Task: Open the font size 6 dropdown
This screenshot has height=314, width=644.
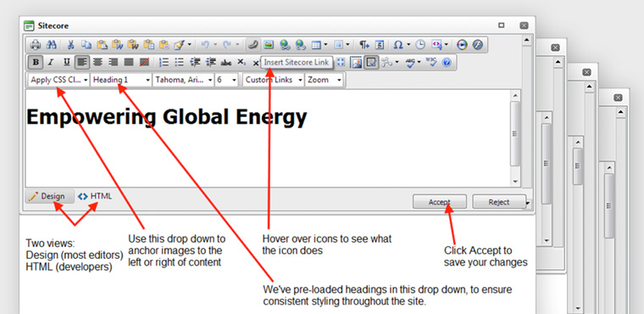Action: tap(226, 80)
